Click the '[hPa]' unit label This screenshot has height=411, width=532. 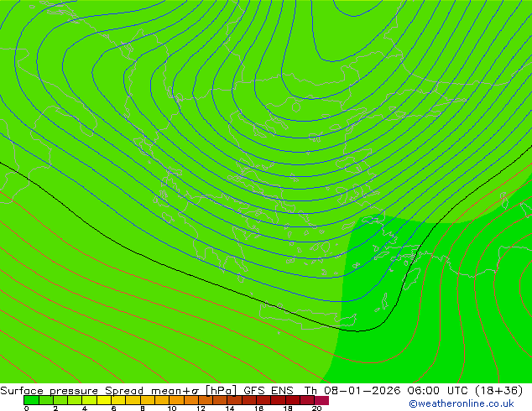[x=221, y=391]
